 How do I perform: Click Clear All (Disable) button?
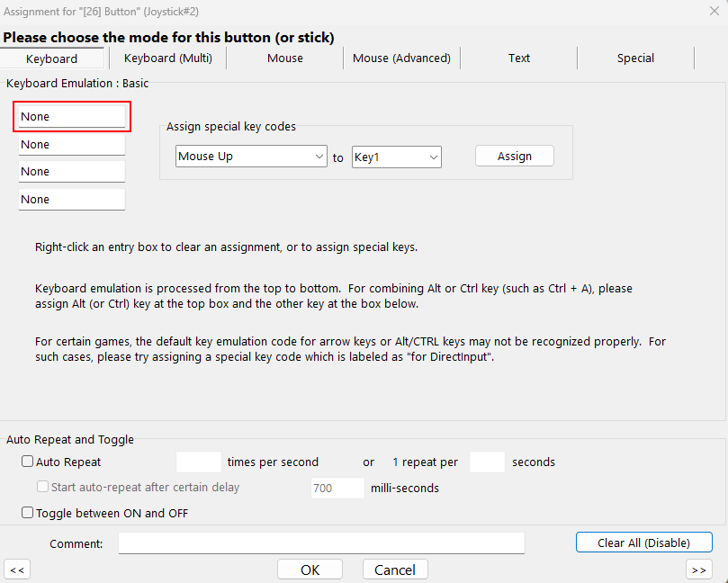644,543
